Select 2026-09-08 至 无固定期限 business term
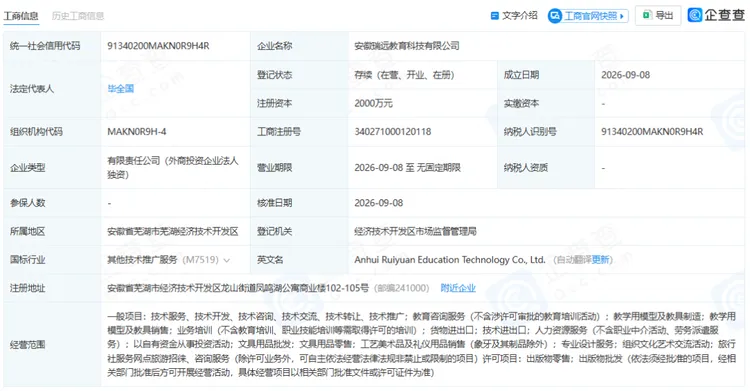This screenshot has height=391, width=750. point(408,168)
